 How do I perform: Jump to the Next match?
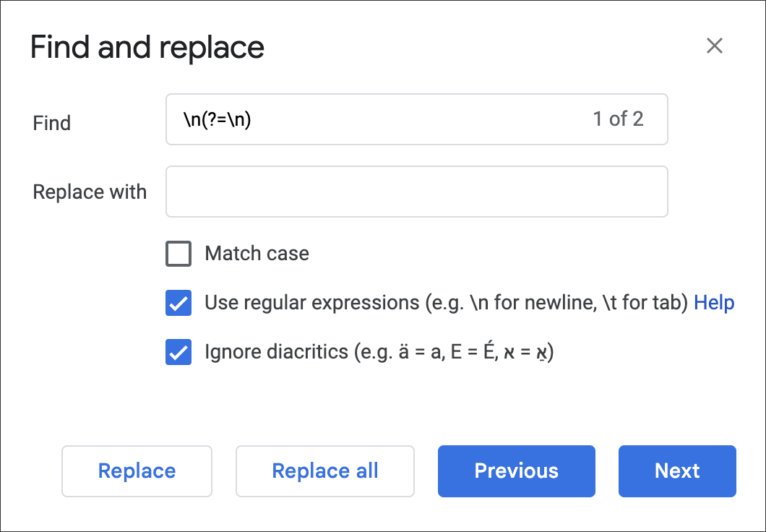coord(676,471)
